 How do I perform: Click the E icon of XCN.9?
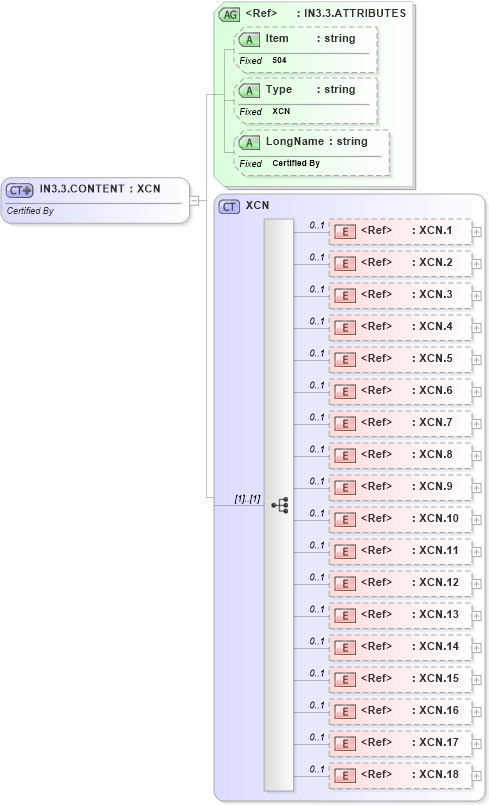click(345, 488)
